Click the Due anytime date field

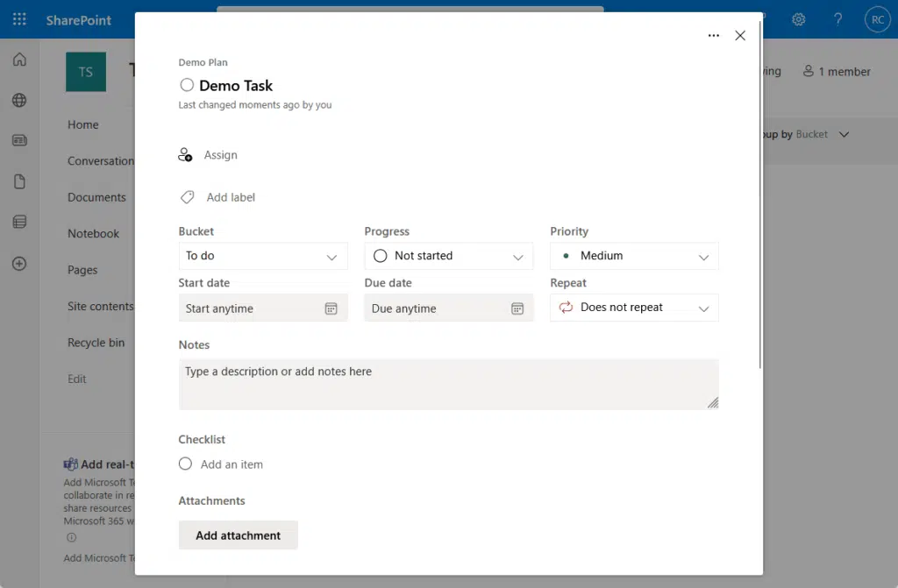pyautogui.click(x=448, y=308)
